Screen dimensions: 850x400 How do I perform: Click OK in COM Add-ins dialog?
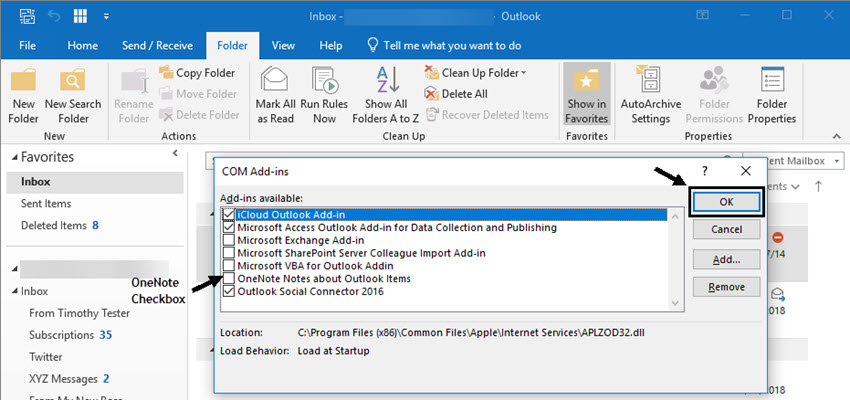pyautogui.click(x=726, y=202)
